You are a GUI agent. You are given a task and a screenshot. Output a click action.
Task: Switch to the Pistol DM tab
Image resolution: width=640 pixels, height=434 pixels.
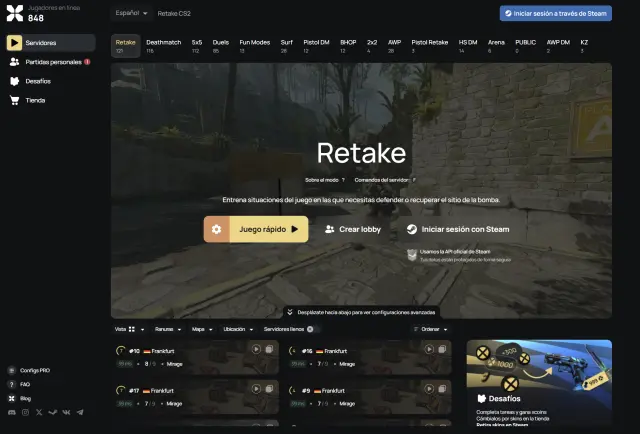pyautogui.click(x=316, y=46)
